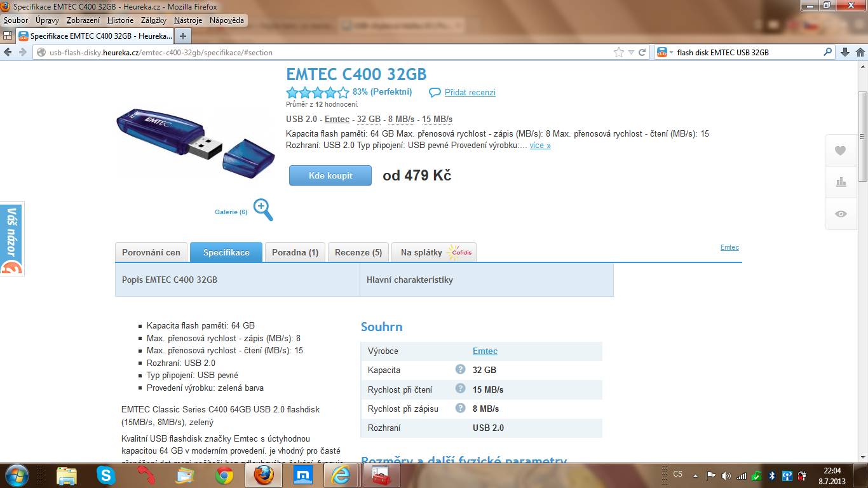Image resolution: width=868 pixels, height=488 pixels.
Task: Click Přidat recenzi link
Action: pos(470,93)
